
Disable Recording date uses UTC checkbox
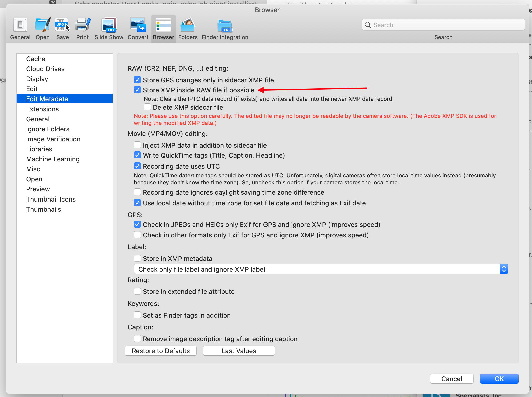[x=137, y=166]
